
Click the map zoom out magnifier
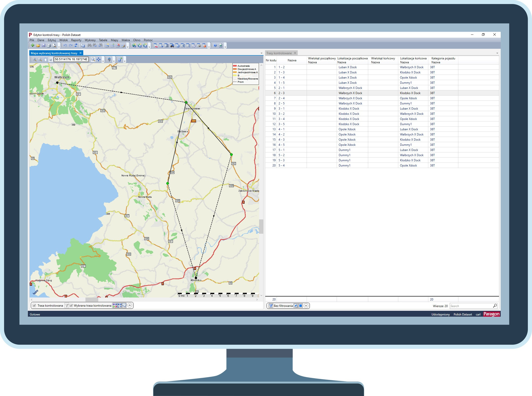click(x=40, y=59)
